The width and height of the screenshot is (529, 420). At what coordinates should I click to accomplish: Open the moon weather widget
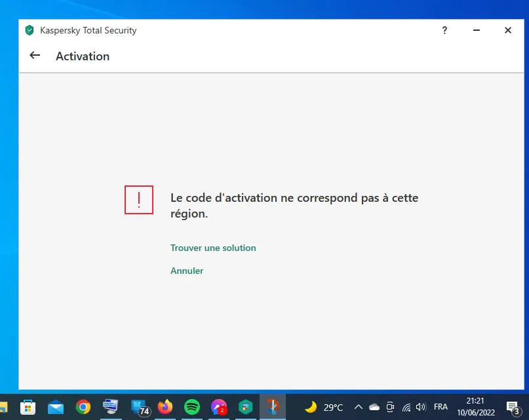tap(311, 407)
